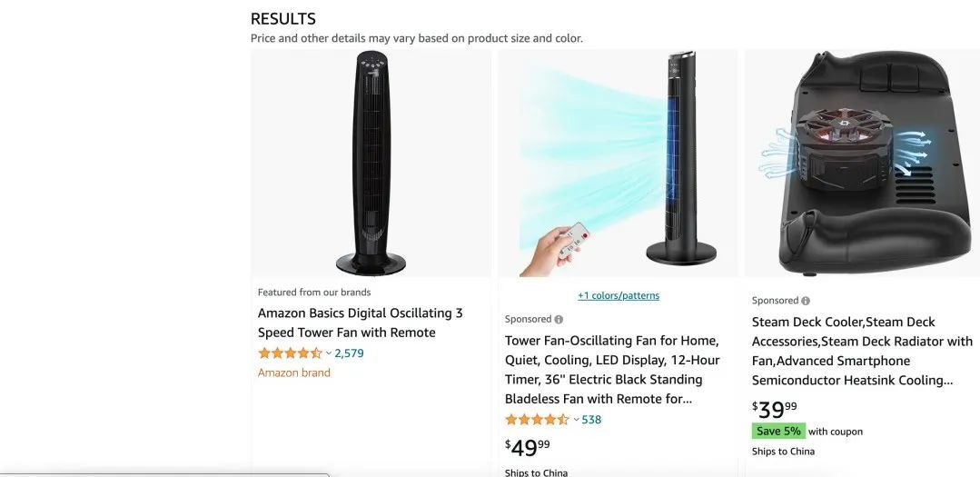980x477 pixels.
Task: Click the +1 colors/patterns link
Action: pyautogui.click(x=619, y=295)
